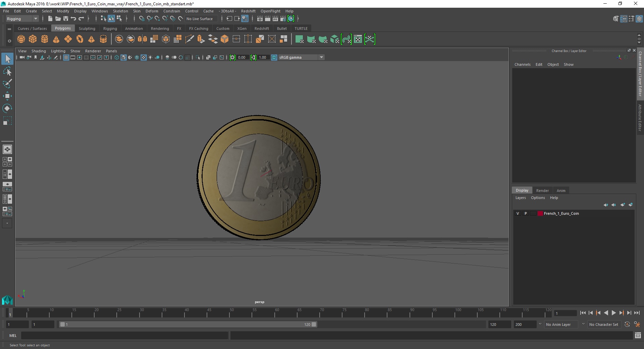The image size is (644, 349).
Task: Select the Rotate tool in toolbox
Action: click(x=7, y=108)
